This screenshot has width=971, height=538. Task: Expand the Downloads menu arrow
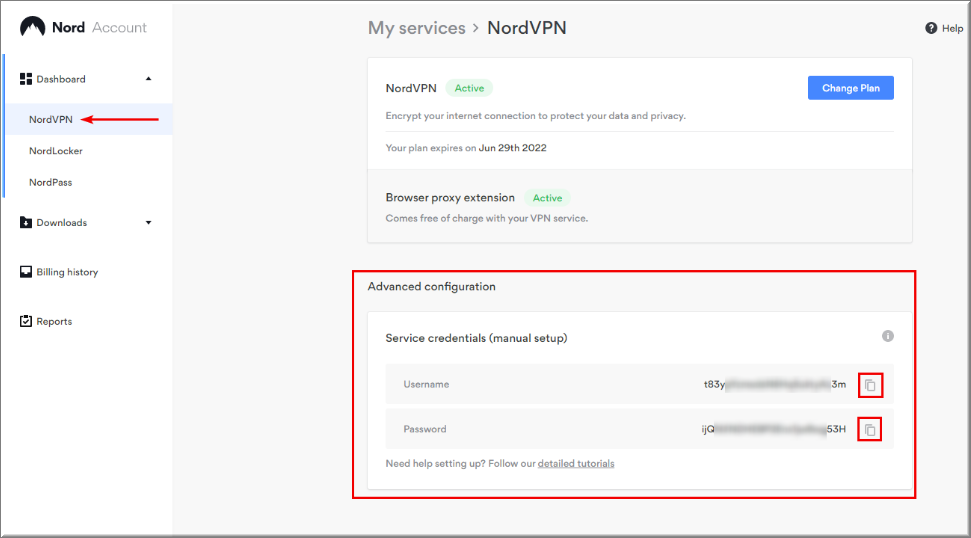pos(149,223)
